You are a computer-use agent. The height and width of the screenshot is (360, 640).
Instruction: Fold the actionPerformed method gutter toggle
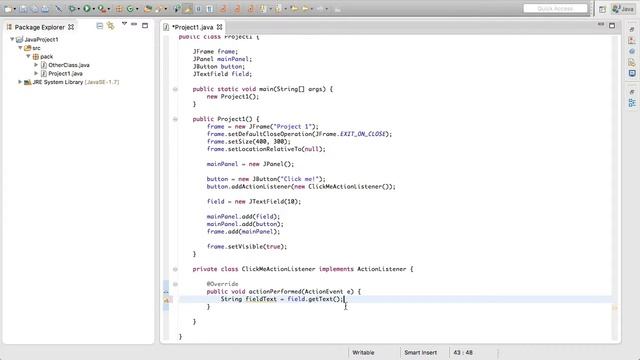pyautogui.click(x=175, y=284)
